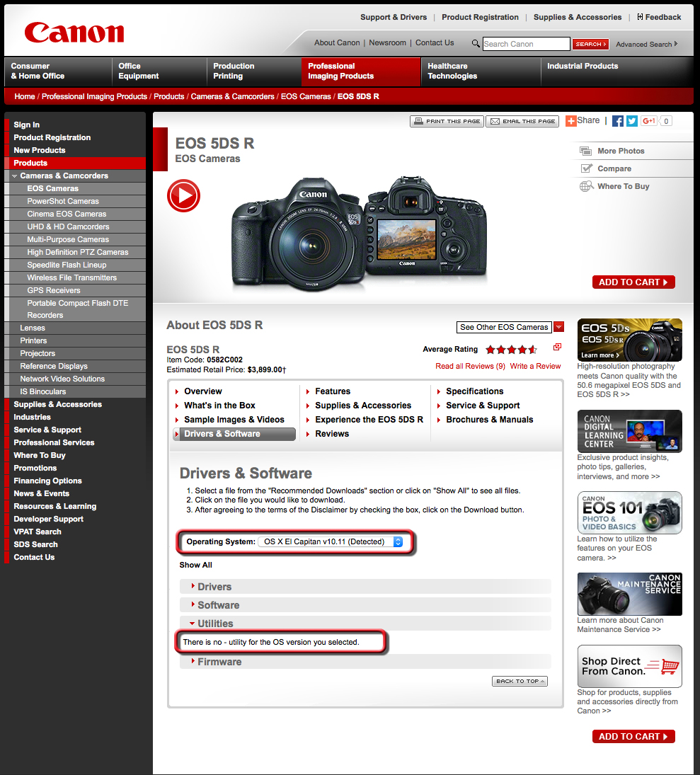This screenshot has width=700, height=775.
Task: Click Print This Page button
Action: click(x=447, y=121)
